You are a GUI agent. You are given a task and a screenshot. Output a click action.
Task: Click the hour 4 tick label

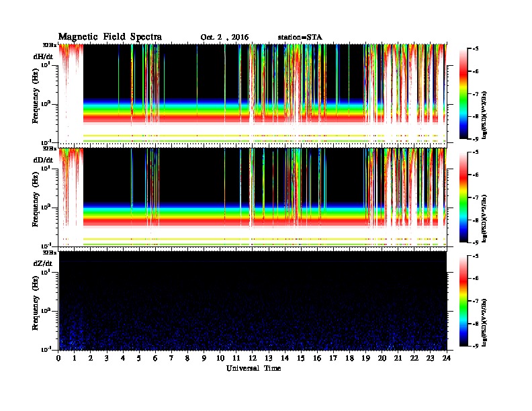click(x=123, y=359)
